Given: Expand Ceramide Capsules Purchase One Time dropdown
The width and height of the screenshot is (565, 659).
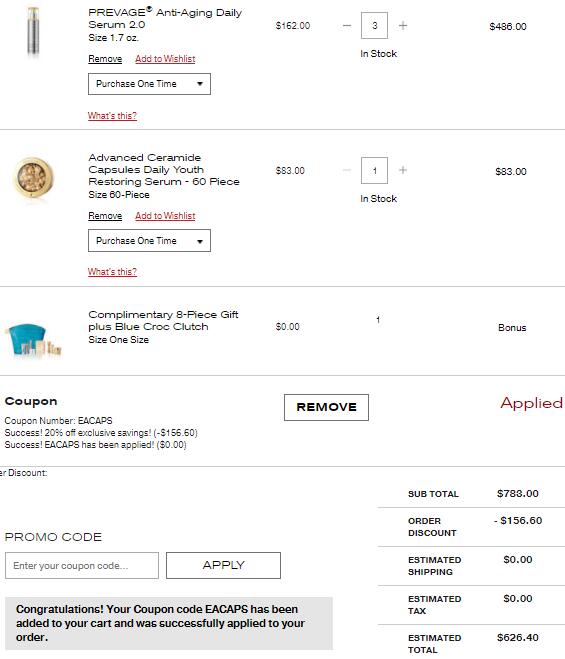Looking at the screenshot, I should pos(149,241).
